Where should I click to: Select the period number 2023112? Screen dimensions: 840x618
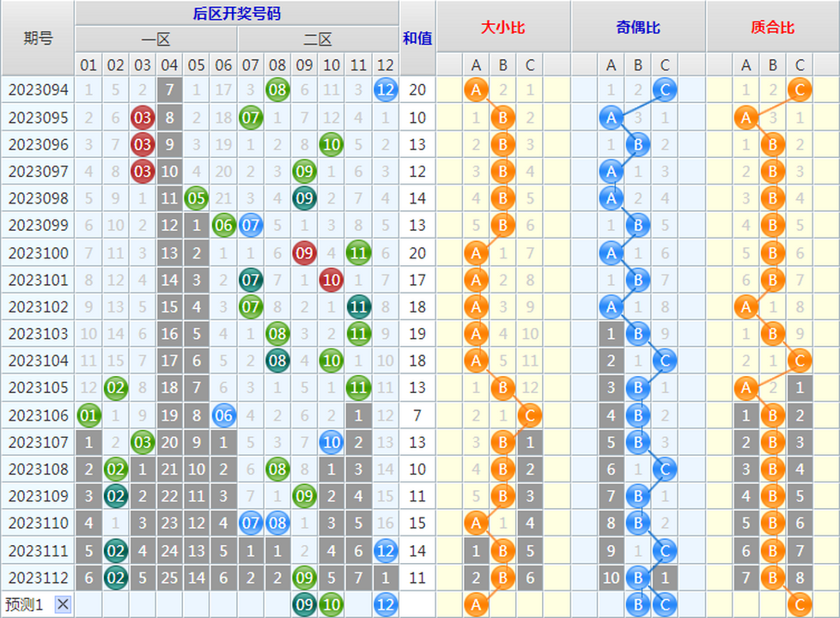(38, 578)
